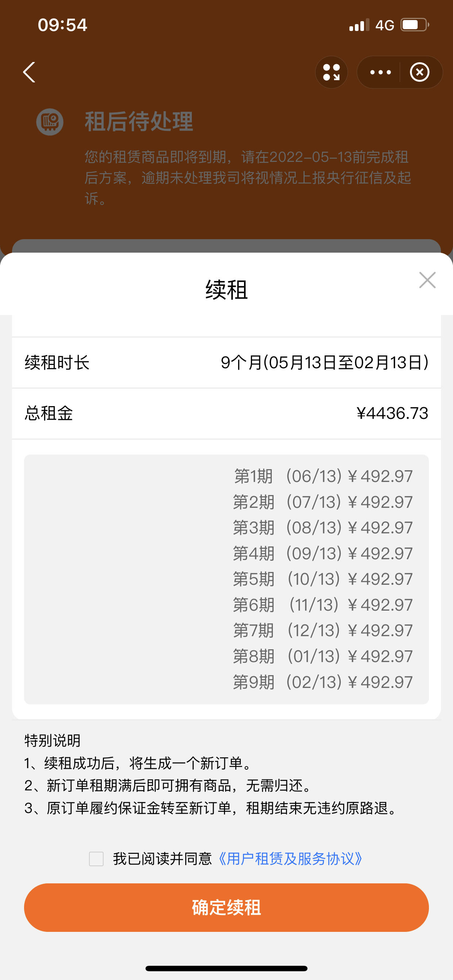Viewport: 453px width, 980px height.
Task: Open the 《用户租赁及服务协议》 link
Action: (290, 859)
